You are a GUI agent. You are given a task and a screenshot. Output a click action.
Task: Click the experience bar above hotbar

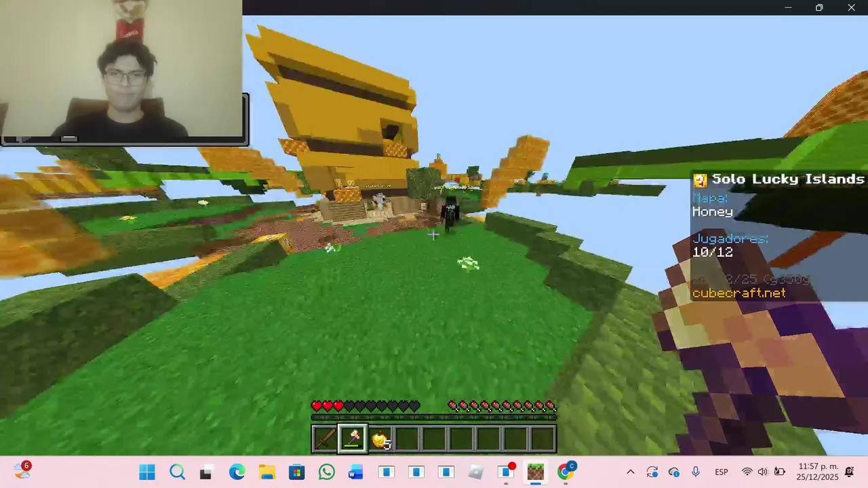[434, 418]
